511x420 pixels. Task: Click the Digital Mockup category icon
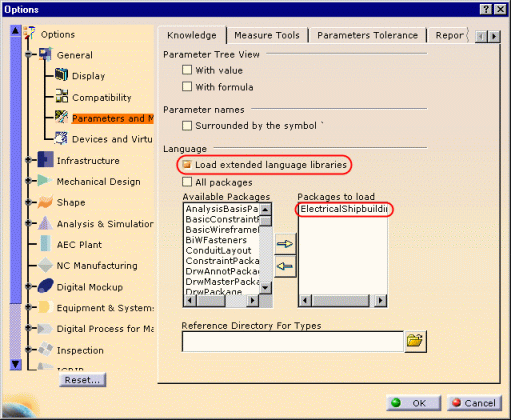tap(45, 286)
